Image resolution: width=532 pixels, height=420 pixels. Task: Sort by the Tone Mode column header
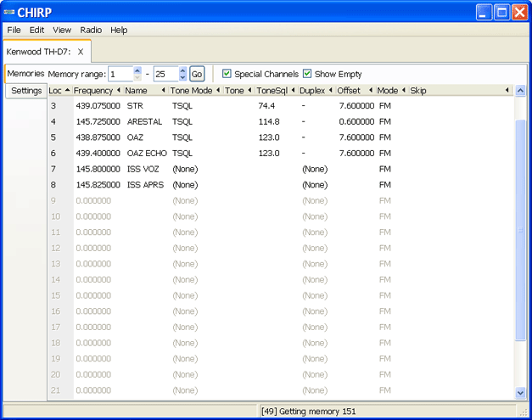pyautogui.click(x=196, y=91)
